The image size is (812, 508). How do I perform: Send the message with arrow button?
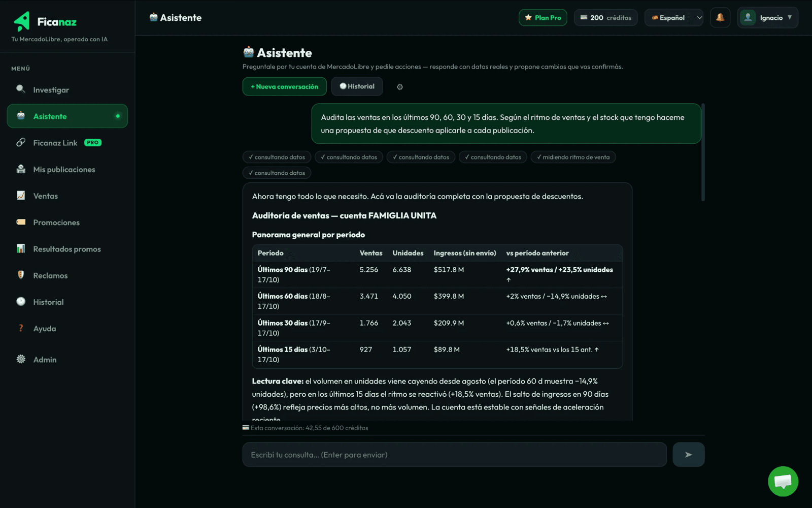(x=689, y=455)
